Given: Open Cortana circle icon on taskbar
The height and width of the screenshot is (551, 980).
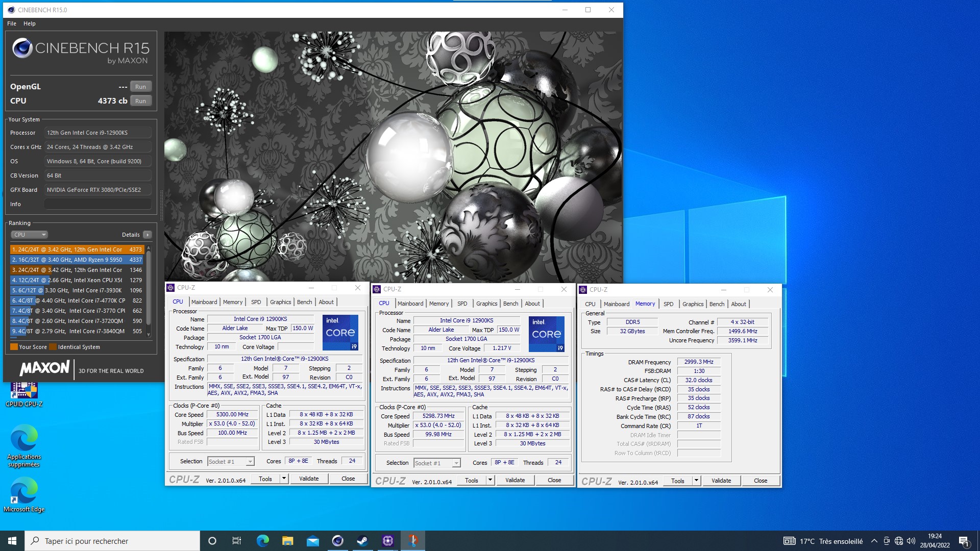Looking at the screenshot, I should (212, 541).
